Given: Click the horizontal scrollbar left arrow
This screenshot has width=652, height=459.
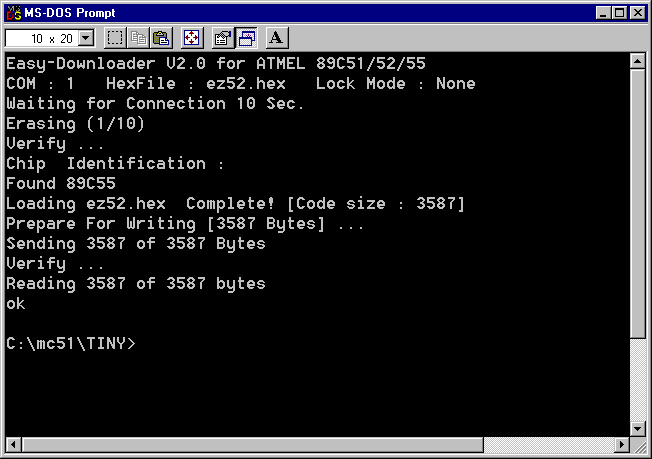Looking at the screenshot, I should [13, 444].
